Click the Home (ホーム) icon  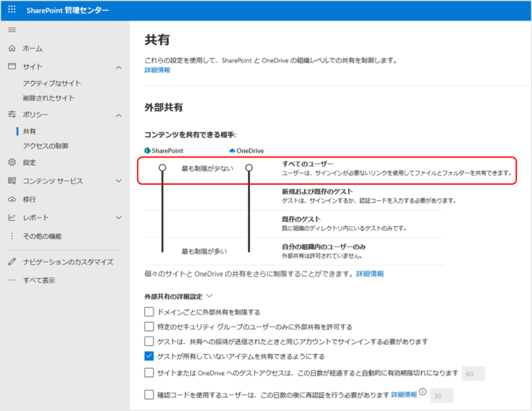[11, 49]
